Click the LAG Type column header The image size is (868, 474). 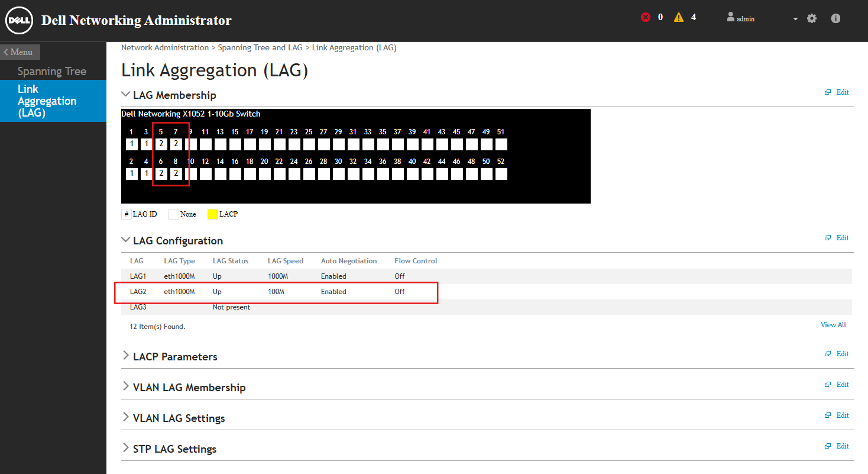tap(179, 261)
